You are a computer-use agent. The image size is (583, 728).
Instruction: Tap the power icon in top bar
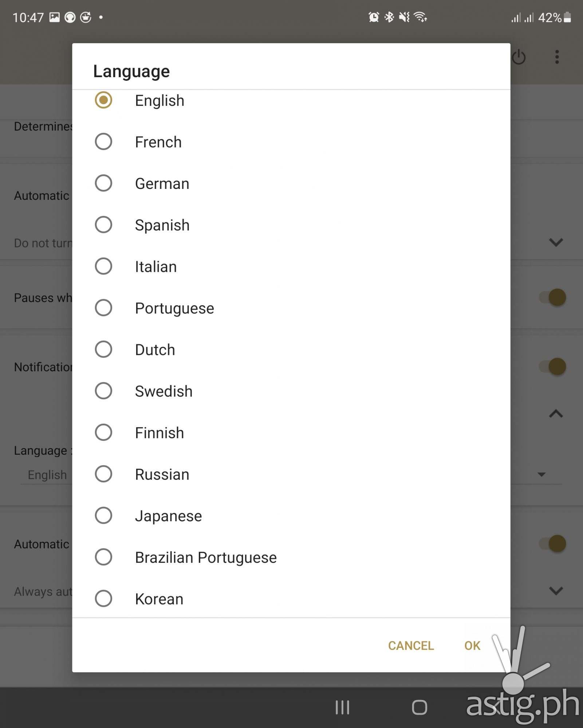tap(519, 57)
